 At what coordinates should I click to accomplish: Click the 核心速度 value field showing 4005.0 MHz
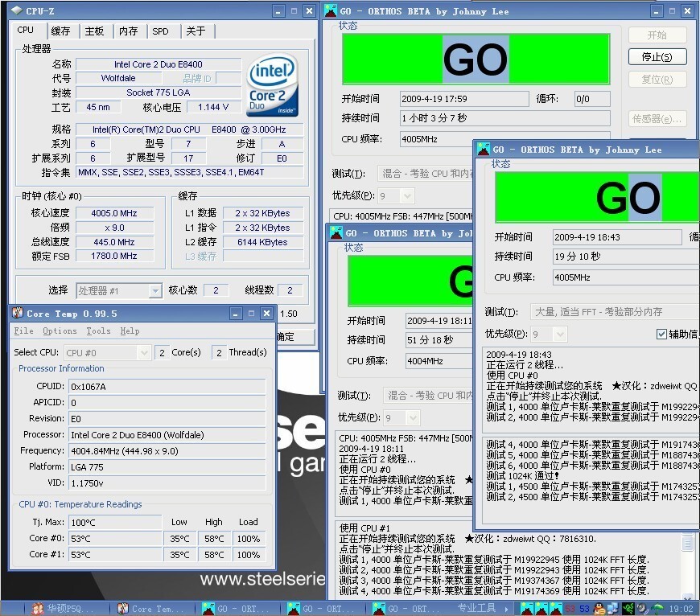click(x=115, y=213)
